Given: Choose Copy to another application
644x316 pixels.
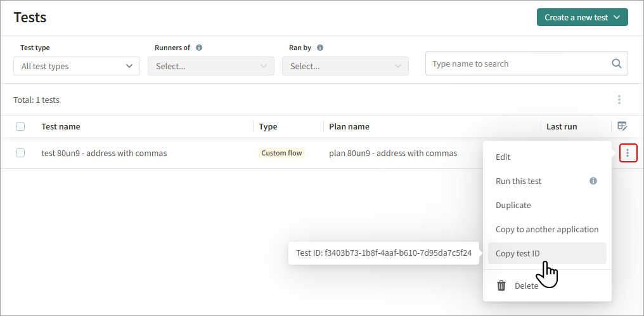Looking at the screenshot, I should 546,229.
